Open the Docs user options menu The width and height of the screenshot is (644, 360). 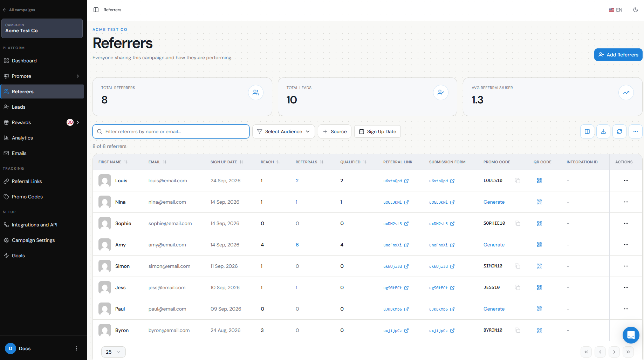(76, 348)
